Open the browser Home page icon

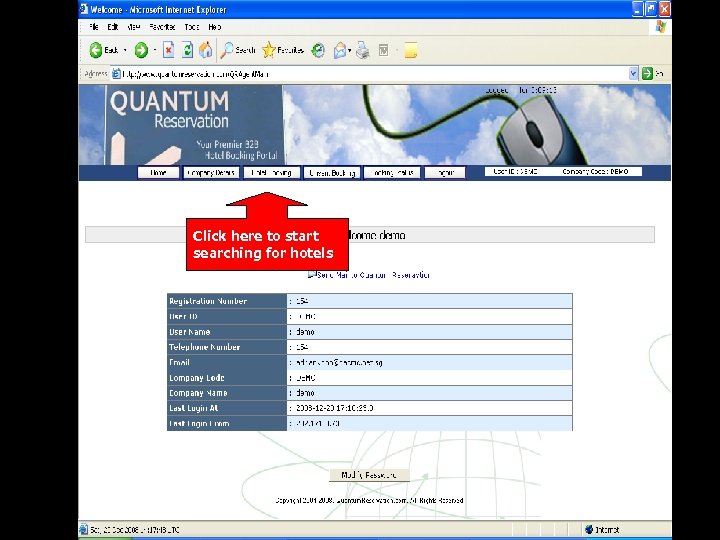click(206, 50)
